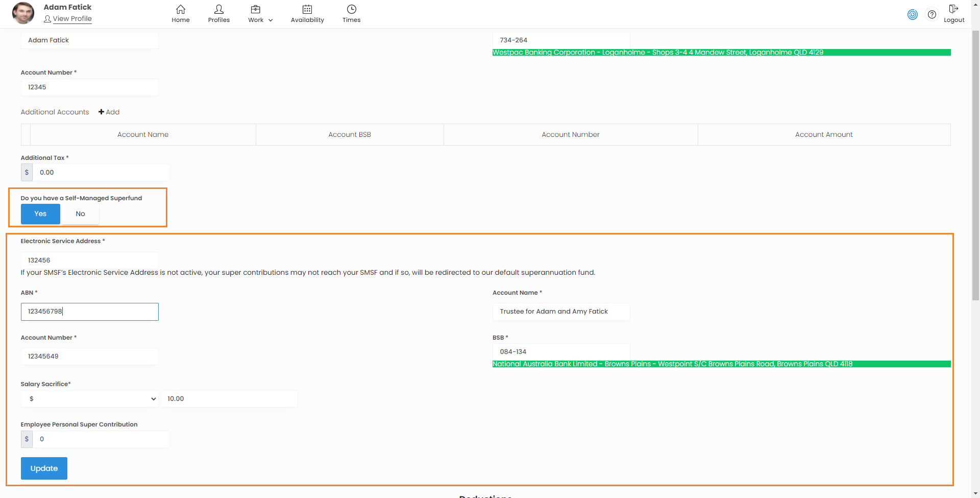Click the blue target icon near help
The height and width of the screenshot is (498, 980).
(912, 14)
